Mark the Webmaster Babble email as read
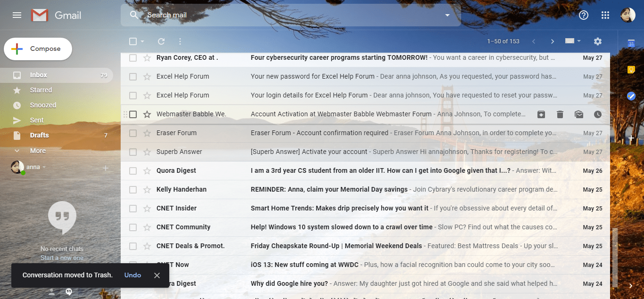Image resolution: width=644 pixels, height=299 pixels. click(x=578, y=114)
